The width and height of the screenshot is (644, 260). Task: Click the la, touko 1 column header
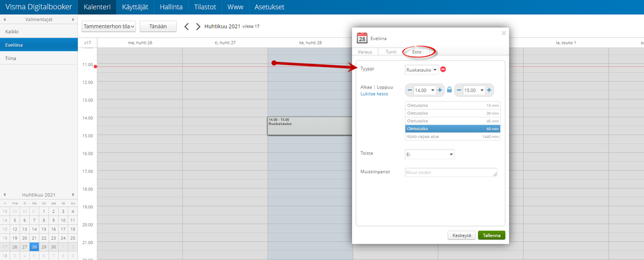[x=566, y=43]
